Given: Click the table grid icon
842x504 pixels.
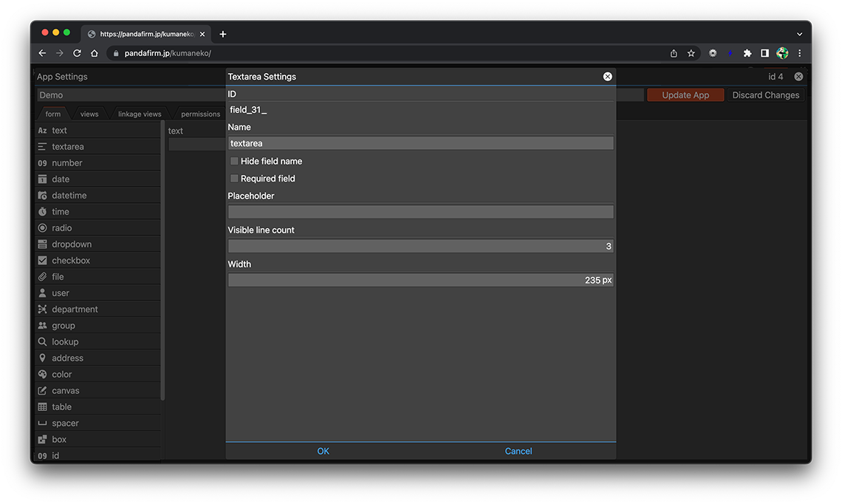Looking at the screenshot, I should click(x=42, y=407).
